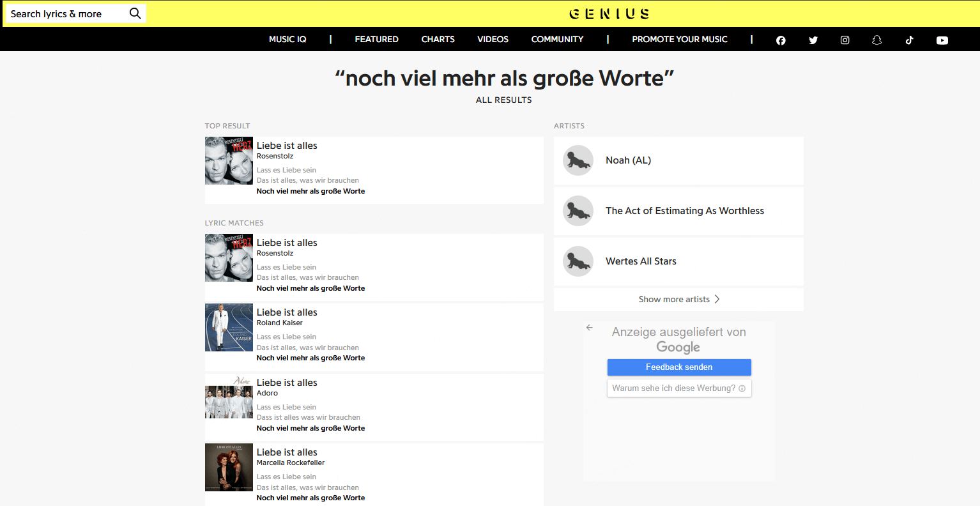
Task: Open Genius Facebook page icon
Action: pyautogui.click(x=781, y=40)
